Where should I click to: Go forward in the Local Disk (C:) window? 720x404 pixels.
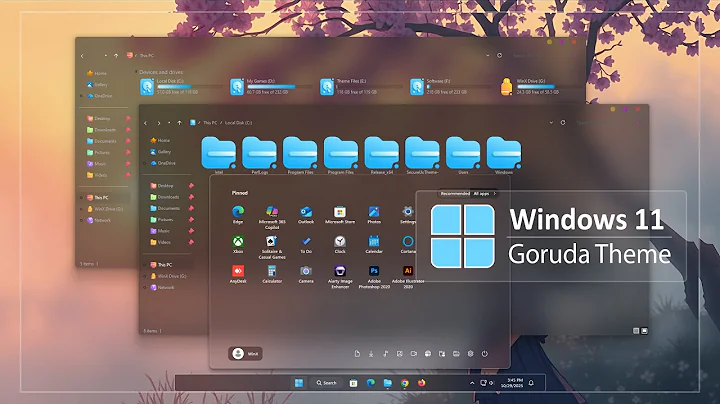pyautogui.click(x=159, y=123)
